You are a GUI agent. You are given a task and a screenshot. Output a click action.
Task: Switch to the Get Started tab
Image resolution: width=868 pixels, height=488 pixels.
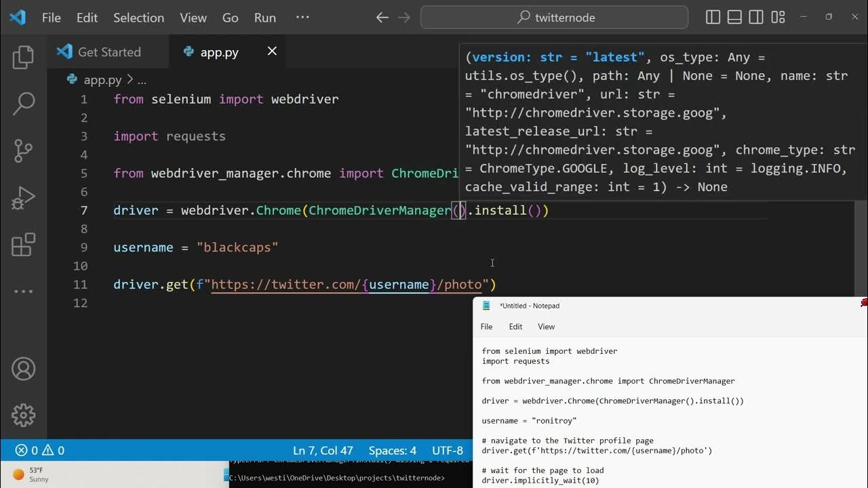pyautogui.click(x=108, y=52)
